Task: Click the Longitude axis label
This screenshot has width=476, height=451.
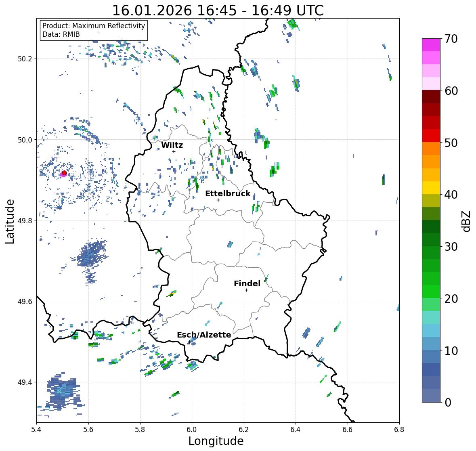Action: click(x=216, y=441)
